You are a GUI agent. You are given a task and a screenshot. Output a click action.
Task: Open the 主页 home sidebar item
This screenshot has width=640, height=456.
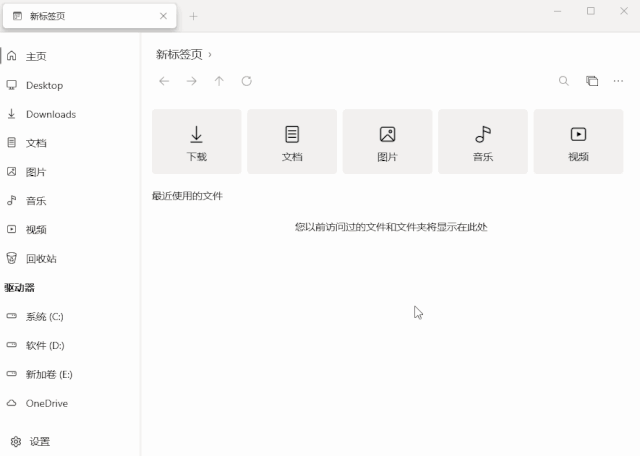tap(69, 56)
